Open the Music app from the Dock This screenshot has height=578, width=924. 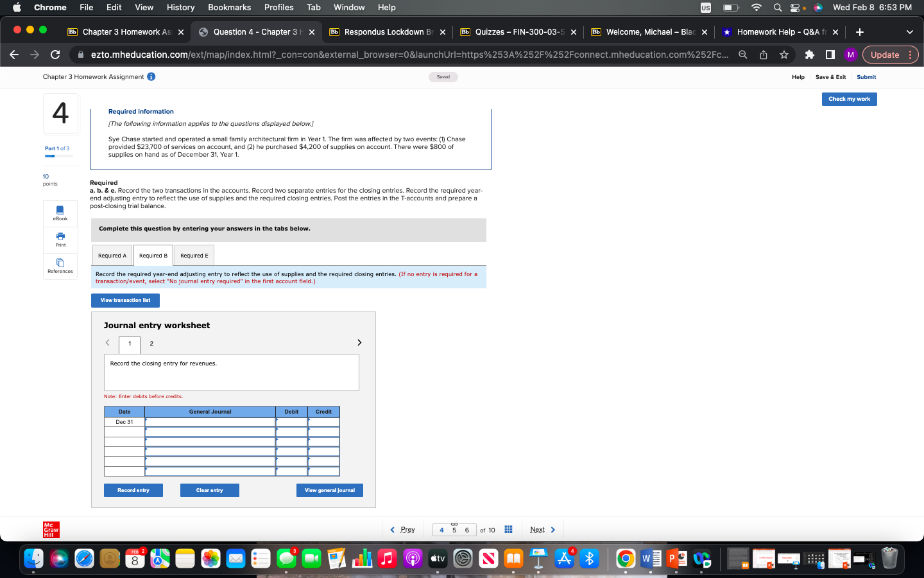pyautogui.click(x=387, y=559)
